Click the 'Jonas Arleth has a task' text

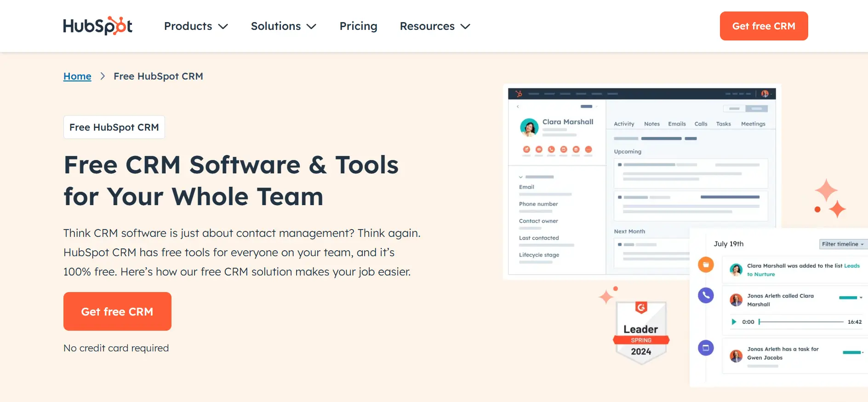pyautogui.click(x=782, y=353)
